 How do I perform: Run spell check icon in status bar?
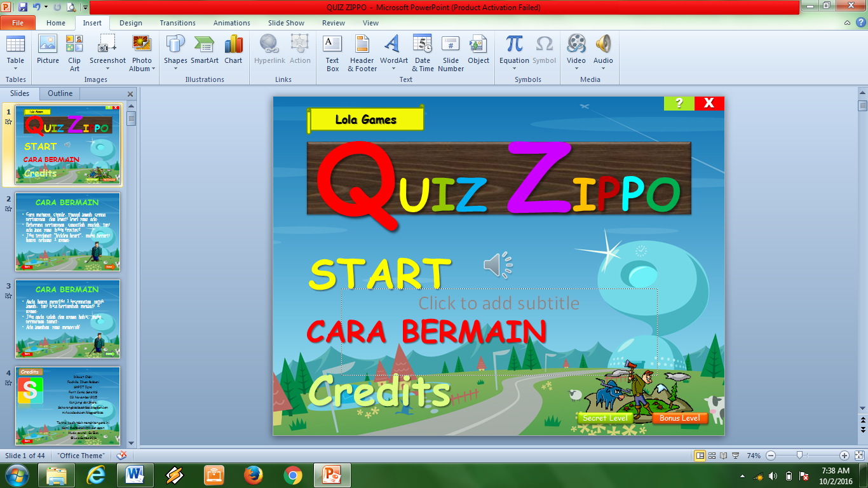122,456
